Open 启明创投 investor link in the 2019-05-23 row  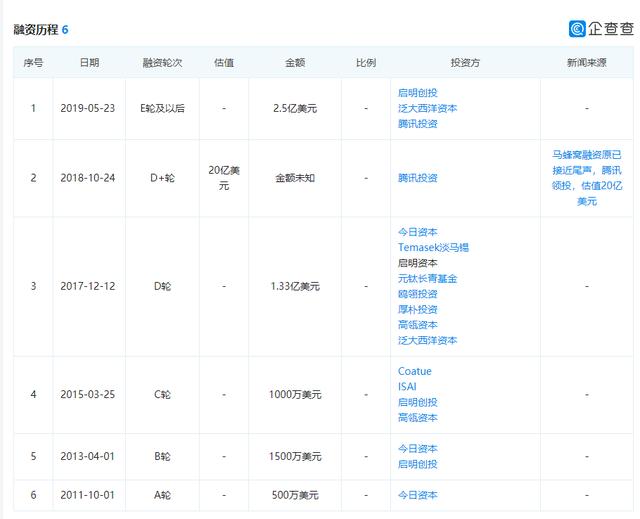click(x=418, y=93)
